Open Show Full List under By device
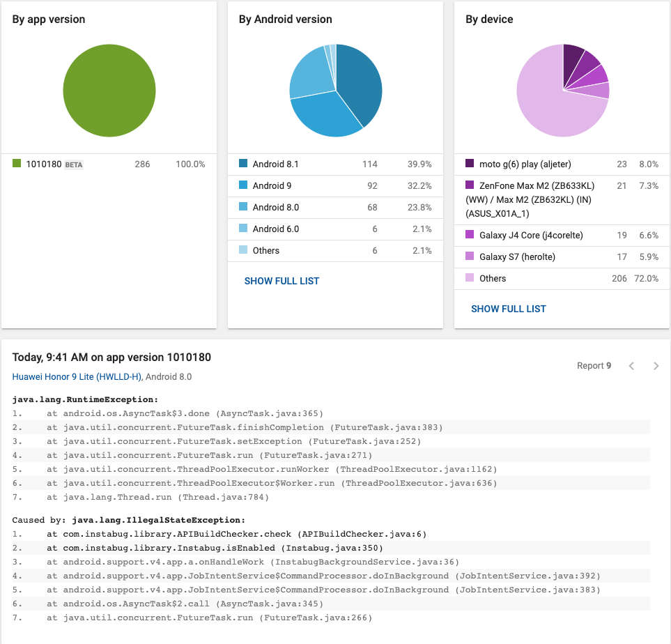 tap(509, 309)
